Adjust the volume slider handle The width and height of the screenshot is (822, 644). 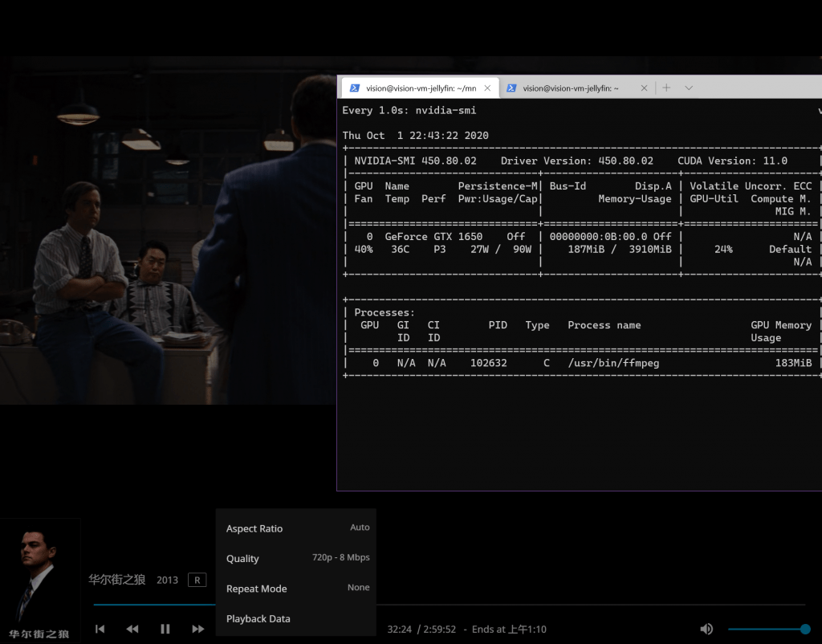[805, 629]
